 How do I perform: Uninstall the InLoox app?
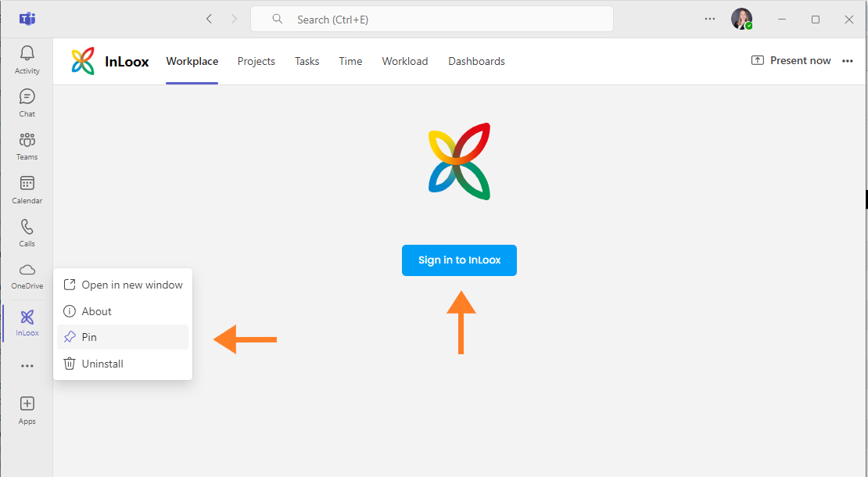pos(101,363)
